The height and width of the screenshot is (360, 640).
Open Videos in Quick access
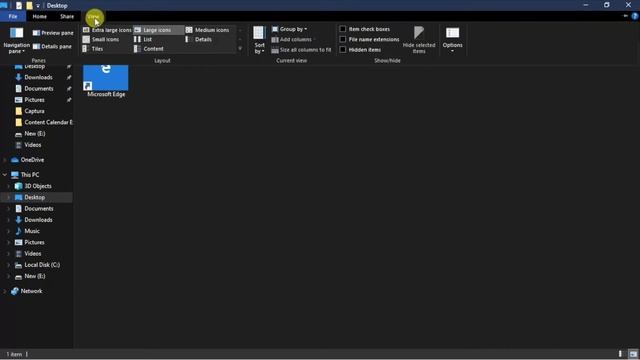pyautogui.click(x=33, y=145)
